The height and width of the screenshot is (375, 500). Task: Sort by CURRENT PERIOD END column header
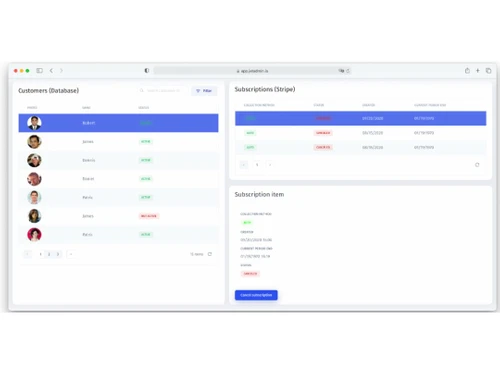430,105
